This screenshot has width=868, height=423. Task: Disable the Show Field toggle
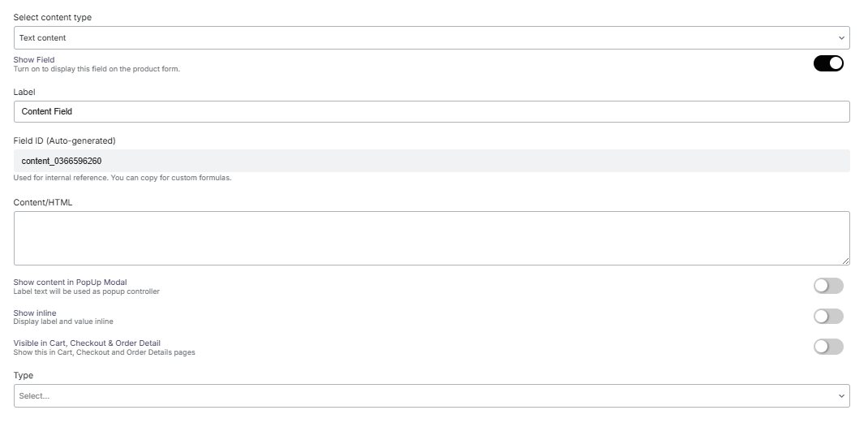pos(828,63)
